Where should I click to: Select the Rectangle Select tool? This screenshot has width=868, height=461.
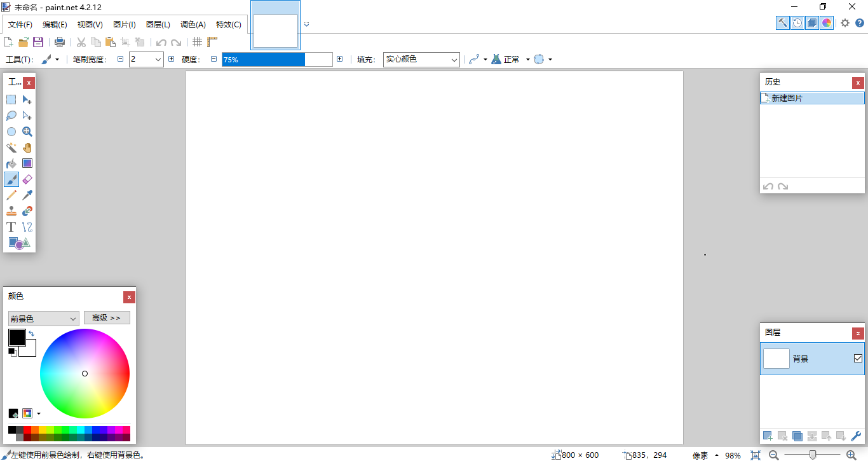click(x=11, y=99)
